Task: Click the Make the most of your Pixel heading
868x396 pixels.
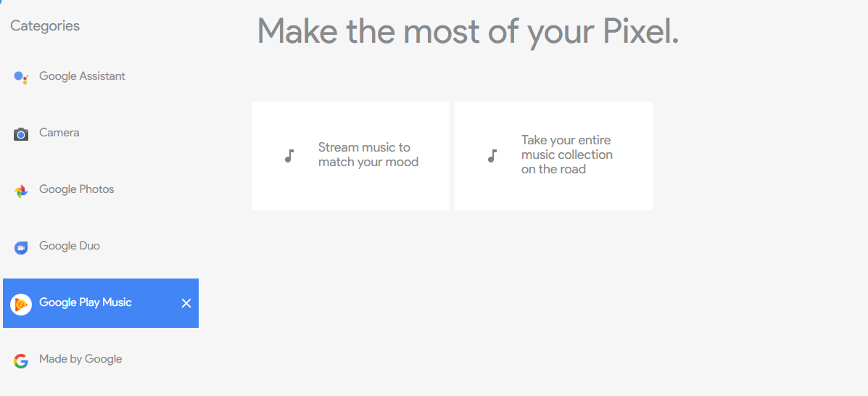Action: pos(468,32)
